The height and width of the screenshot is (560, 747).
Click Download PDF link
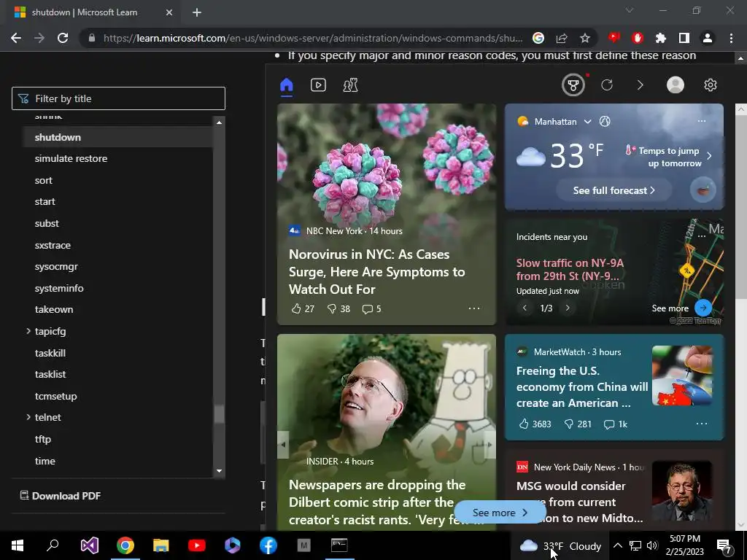click(x=61, y=496)
